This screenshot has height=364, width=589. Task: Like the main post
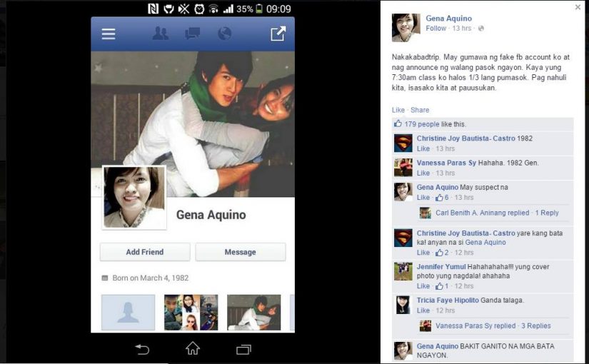pyautogui.click(x=398, y=110)
